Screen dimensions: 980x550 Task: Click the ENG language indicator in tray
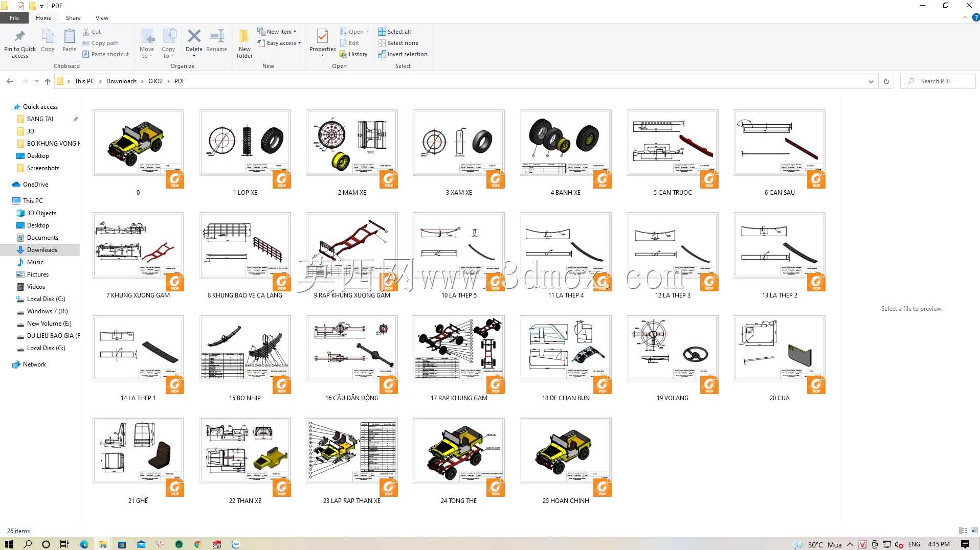[x=914, y=544]
